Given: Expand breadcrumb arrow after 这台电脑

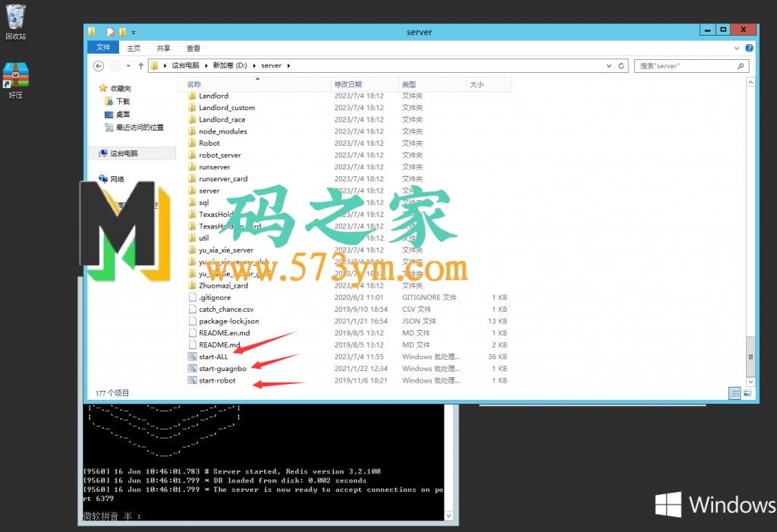Looking at the screenshot, I should pos(206,65).
